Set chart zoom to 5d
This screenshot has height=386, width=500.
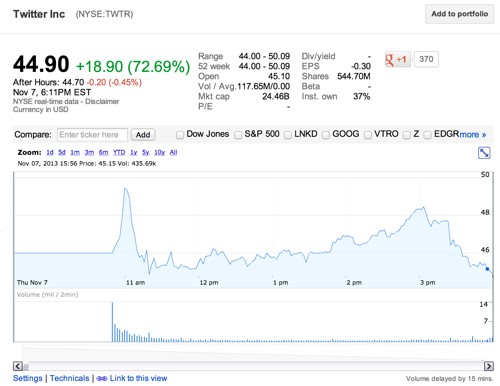coord(62,152)
